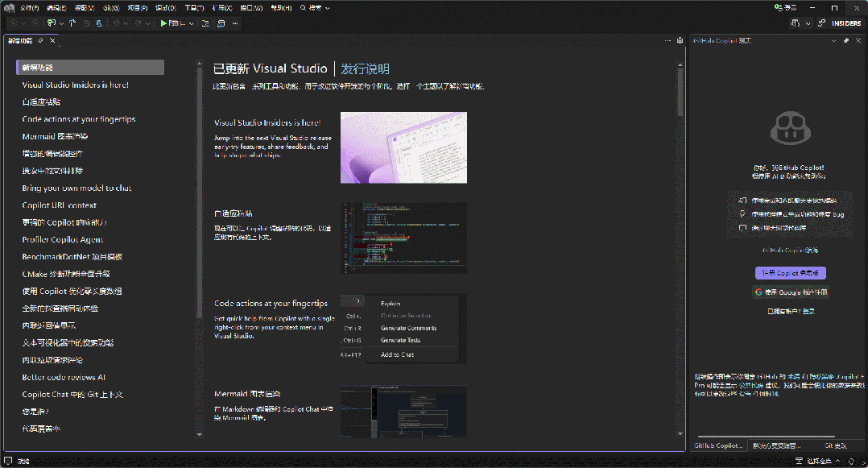This screenshot has width=868, height=468.
Task: Click the toolbar overflow ellipsis icon
Action: (x=235, y=23)
